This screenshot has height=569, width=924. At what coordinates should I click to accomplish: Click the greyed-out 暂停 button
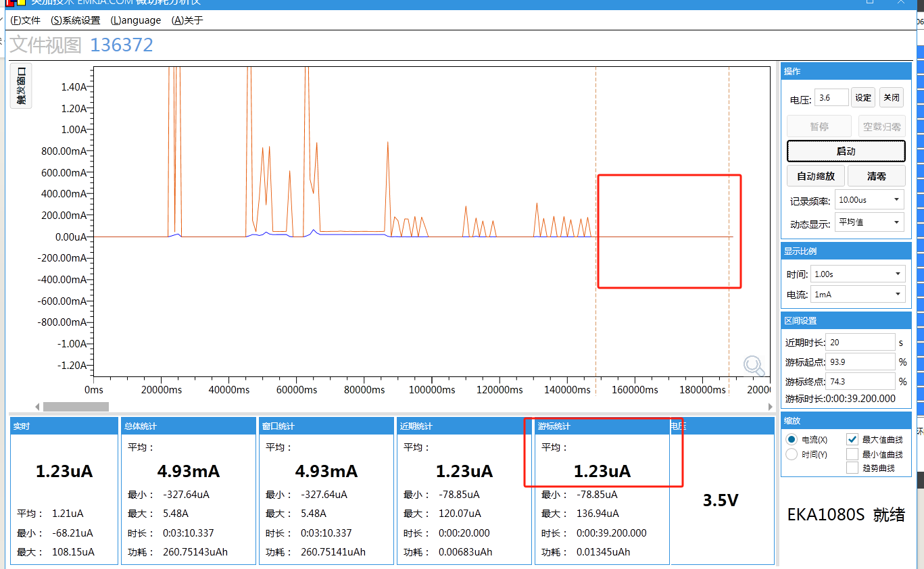pos(819,126)
